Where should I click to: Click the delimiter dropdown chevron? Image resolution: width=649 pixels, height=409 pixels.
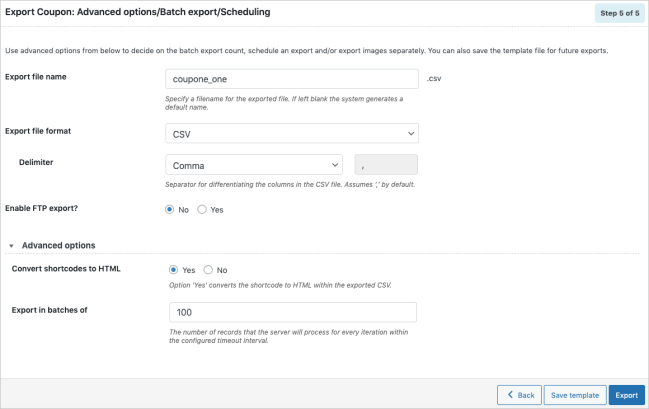tap(334, 164)
